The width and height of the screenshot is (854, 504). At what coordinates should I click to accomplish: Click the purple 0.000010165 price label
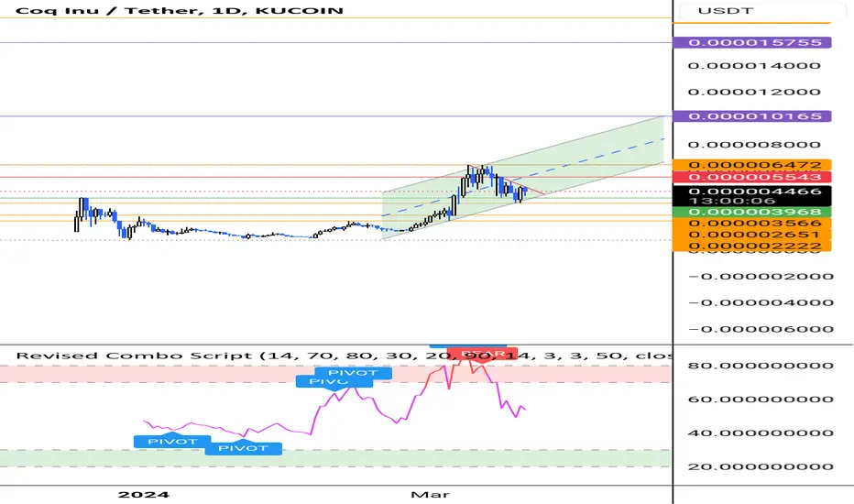click(752, 116)
